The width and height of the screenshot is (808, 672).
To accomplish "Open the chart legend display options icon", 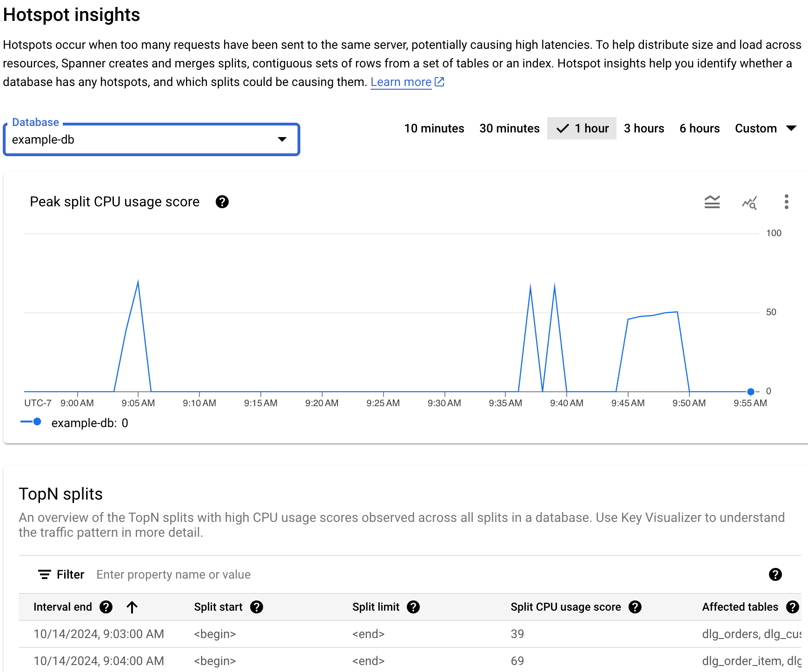I will 712,202.
